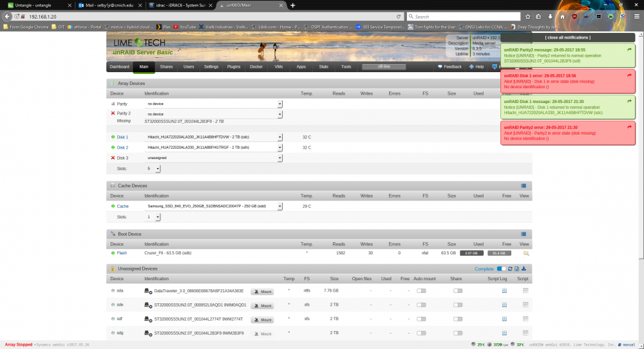
Task: Enable Share for sdg
Action: [x=457, y=333]
